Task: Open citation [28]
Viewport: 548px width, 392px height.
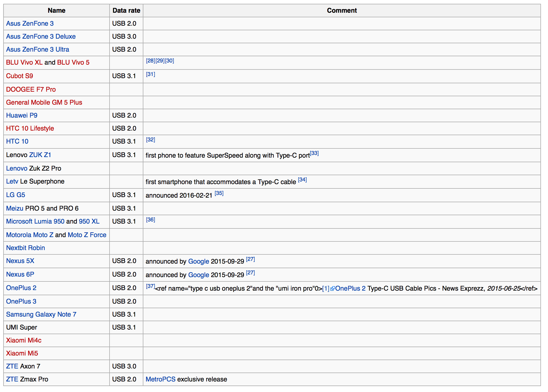Action: [151, 61]
